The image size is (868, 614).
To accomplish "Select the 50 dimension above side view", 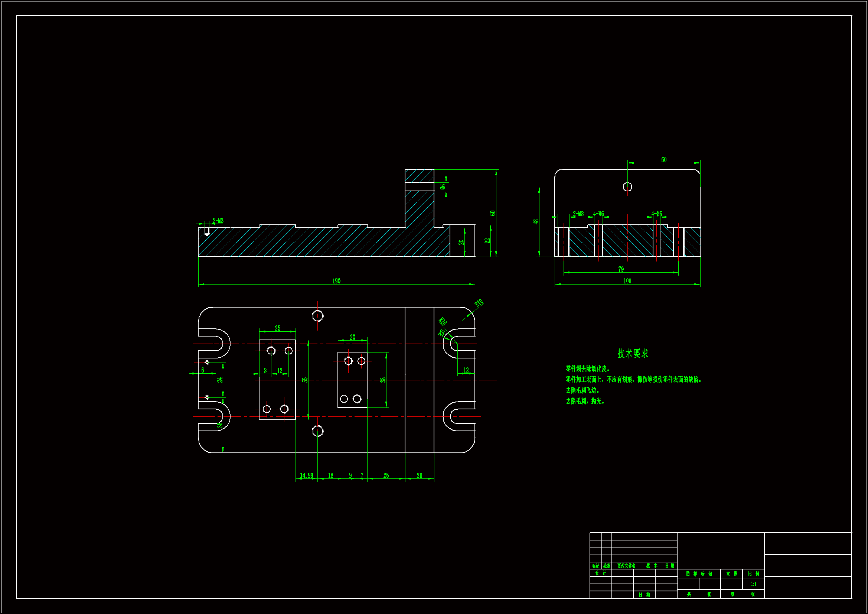I will click(x=664, y=160).
